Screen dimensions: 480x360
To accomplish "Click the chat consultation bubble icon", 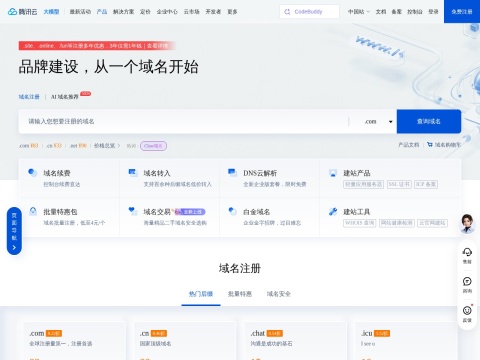I will (467, 281).
